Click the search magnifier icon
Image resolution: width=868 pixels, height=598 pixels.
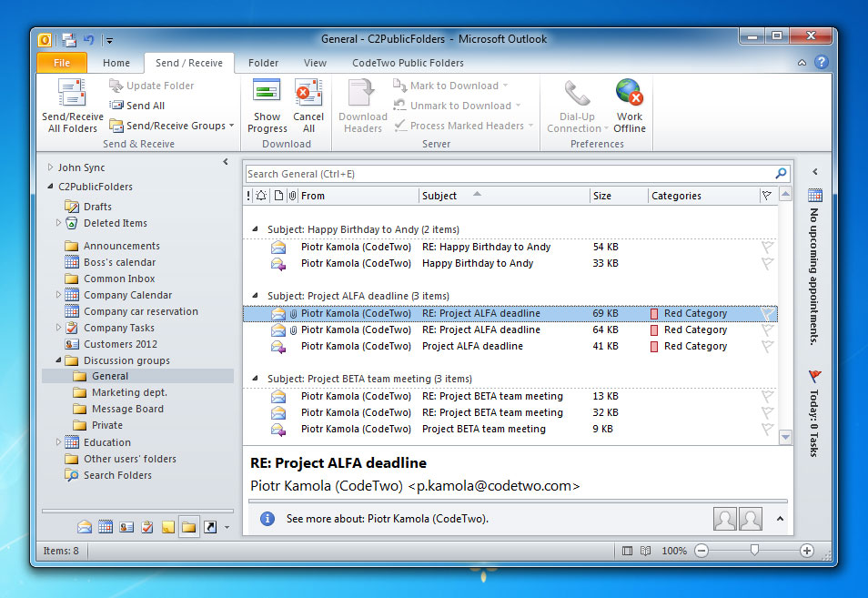[781, 174]
